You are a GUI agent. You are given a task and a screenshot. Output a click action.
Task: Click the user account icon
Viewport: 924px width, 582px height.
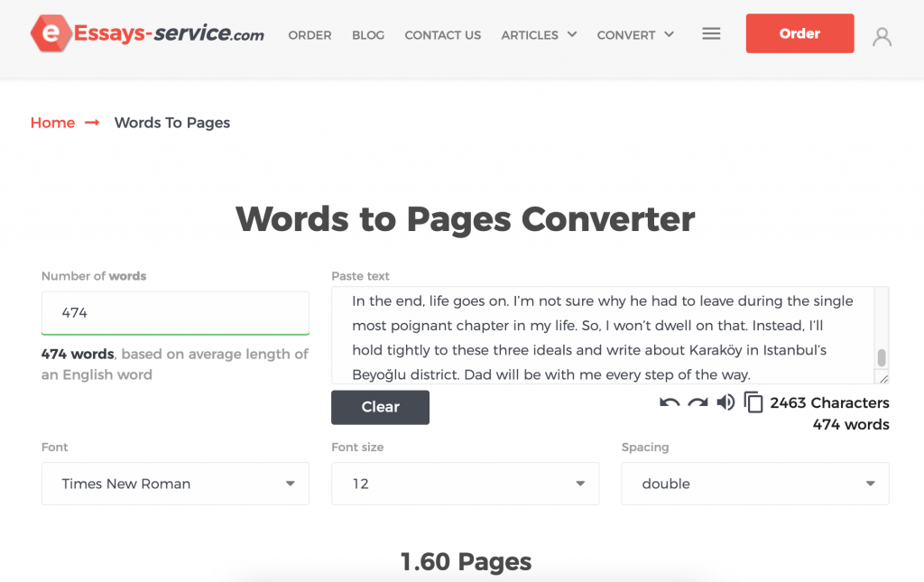[882, 36]
